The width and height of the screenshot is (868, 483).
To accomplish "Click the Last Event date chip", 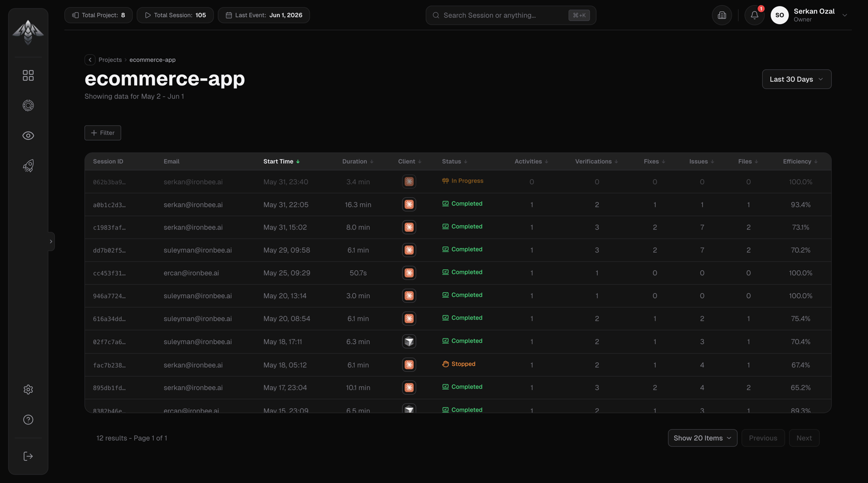I will 264,15.
